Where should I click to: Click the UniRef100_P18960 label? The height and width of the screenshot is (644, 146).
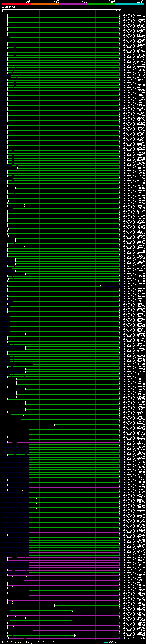coord(133,294)
